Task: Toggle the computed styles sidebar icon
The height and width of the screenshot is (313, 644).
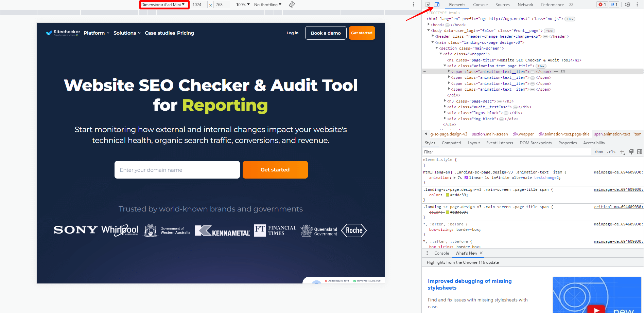Action: pos(640,152)
